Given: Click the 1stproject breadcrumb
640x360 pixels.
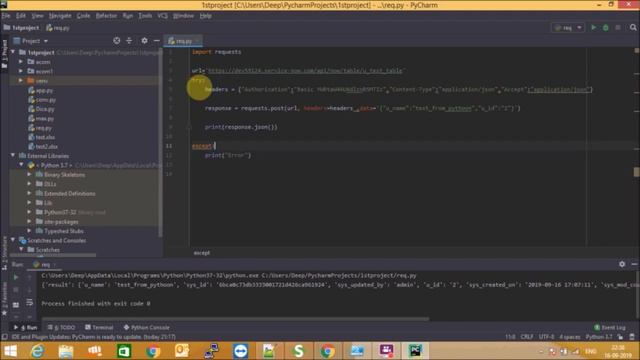Looking at the screenshot, I should (x=22, y=28).
